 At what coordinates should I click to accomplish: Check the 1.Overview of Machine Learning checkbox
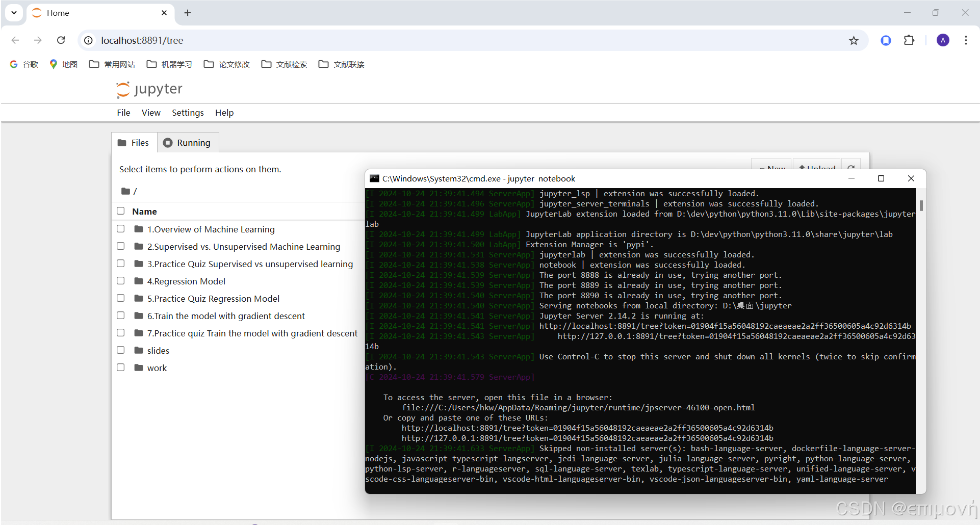120,229
